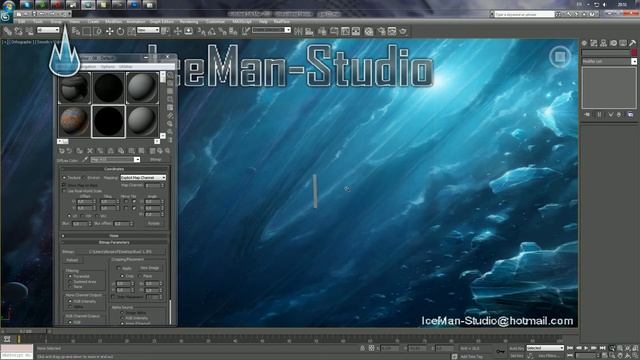
Task: Go to the end frame
Action: point(602,348)
